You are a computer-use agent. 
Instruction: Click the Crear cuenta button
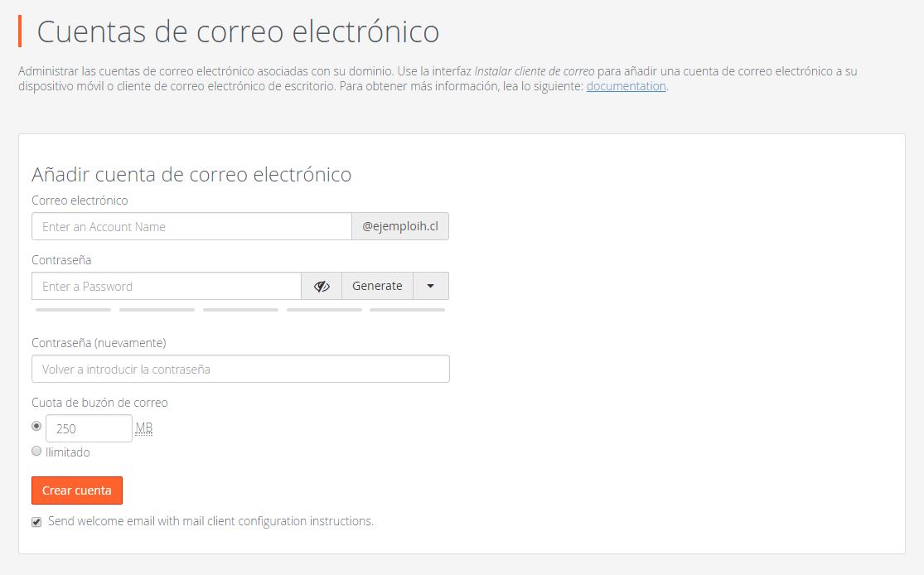point(76,490)
